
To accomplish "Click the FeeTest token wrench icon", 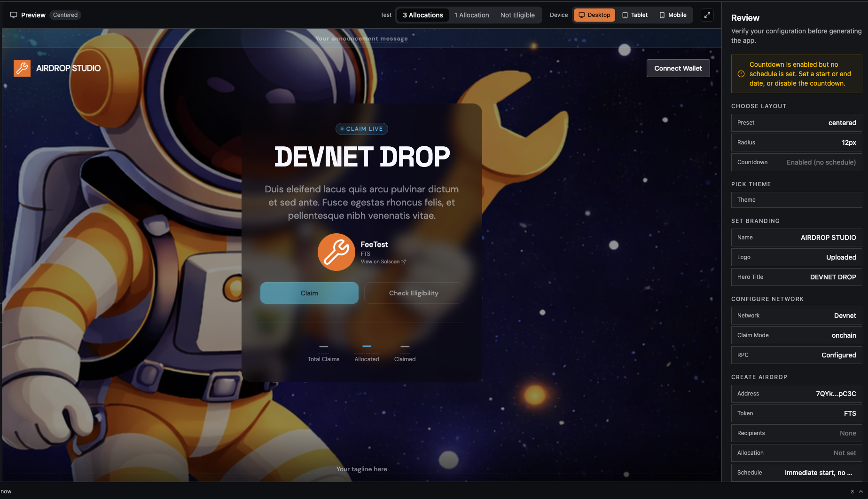I will tap(336, 252).
